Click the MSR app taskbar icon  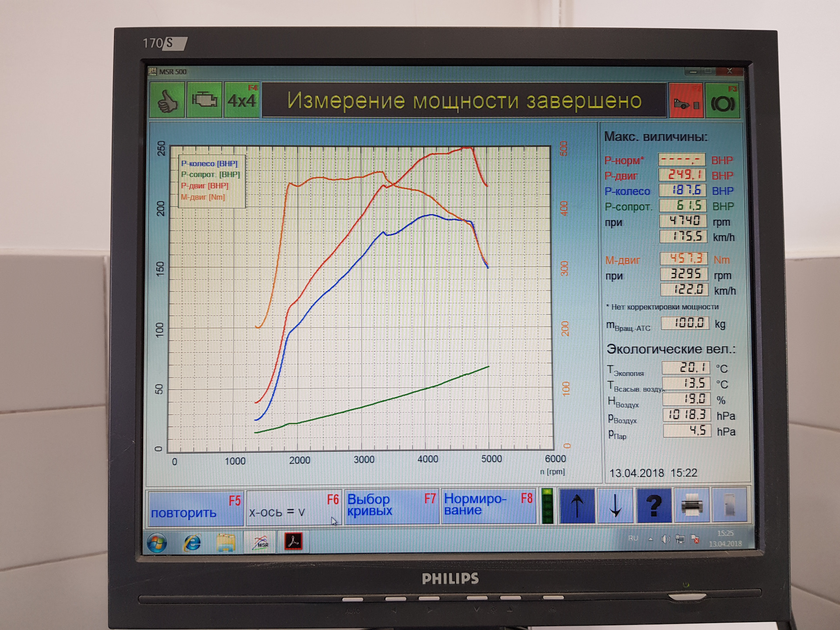point(261,542)
